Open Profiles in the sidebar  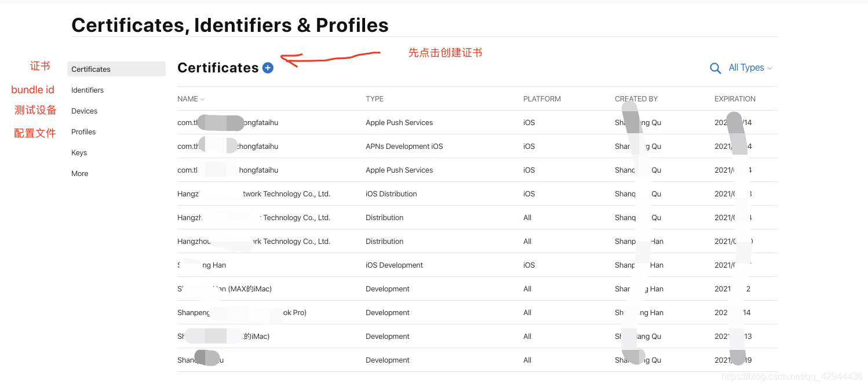click(83, 132)
